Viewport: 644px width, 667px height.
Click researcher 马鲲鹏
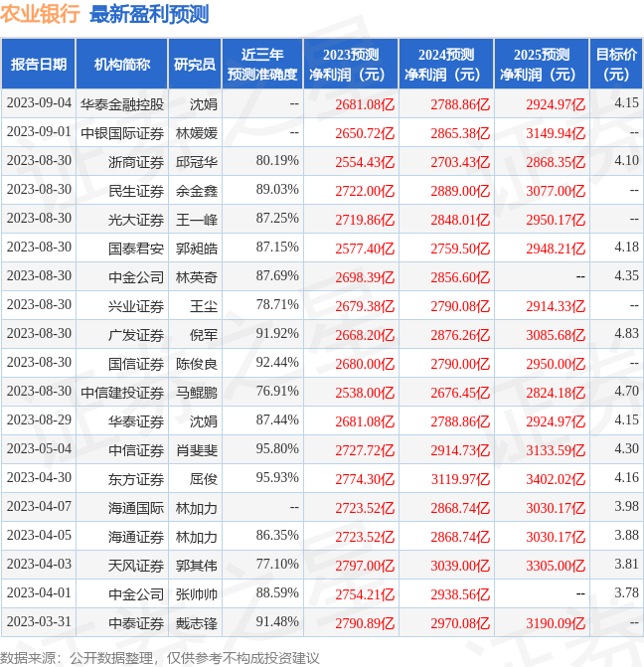[x=197, y=393]
